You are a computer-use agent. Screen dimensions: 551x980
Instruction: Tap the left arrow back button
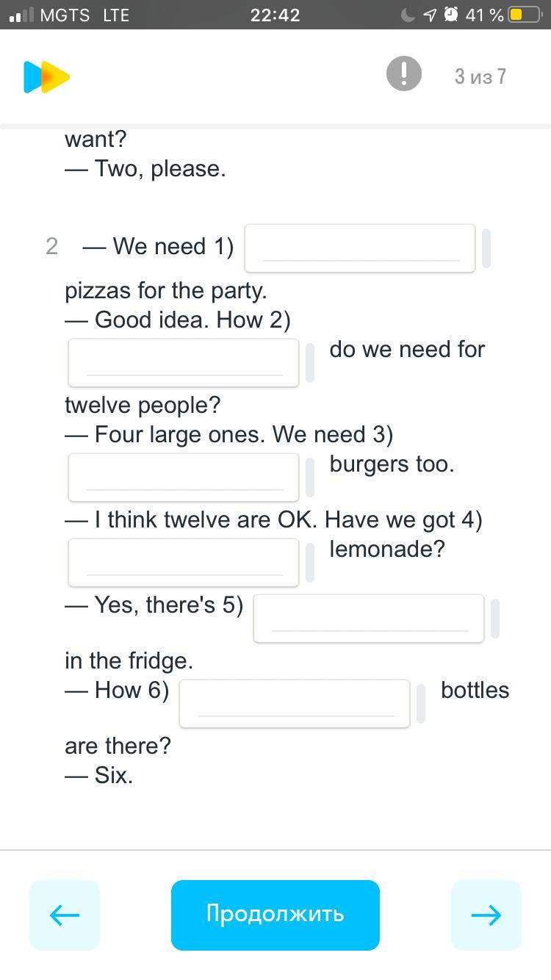(x=65, y=915)
